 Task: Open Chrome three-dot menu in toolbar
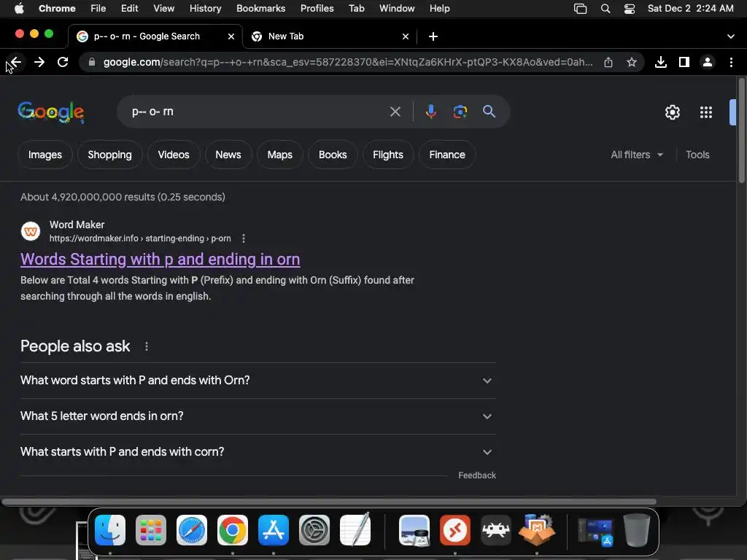pyautogui.click(x=731, y=62)
